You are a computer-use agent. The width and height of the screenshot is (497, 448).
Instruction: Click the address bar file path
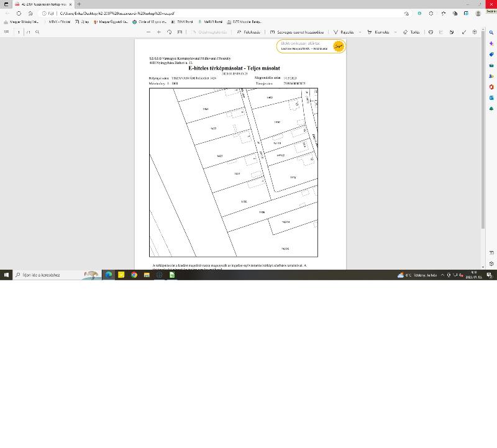coord(117,14)
